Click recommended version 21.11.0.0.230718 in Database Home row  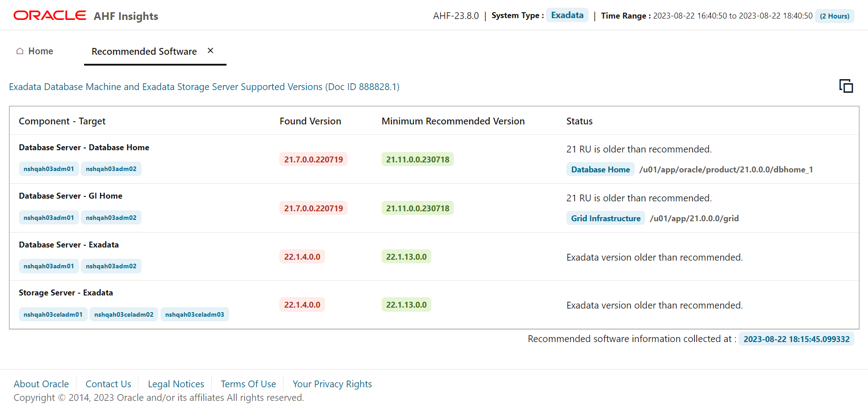point(418,159)
